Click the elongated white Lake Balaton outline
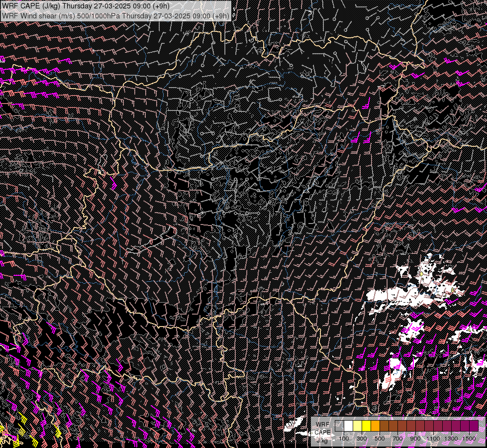 point(152,240)
